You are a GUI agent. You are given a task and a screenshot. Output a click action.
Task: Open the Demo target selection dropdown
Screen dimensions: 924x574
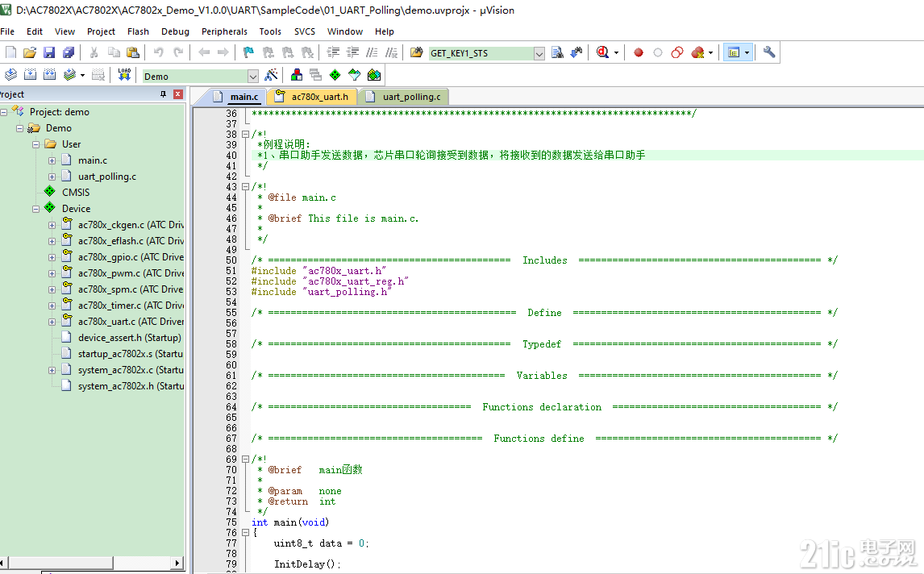(253, 77)
